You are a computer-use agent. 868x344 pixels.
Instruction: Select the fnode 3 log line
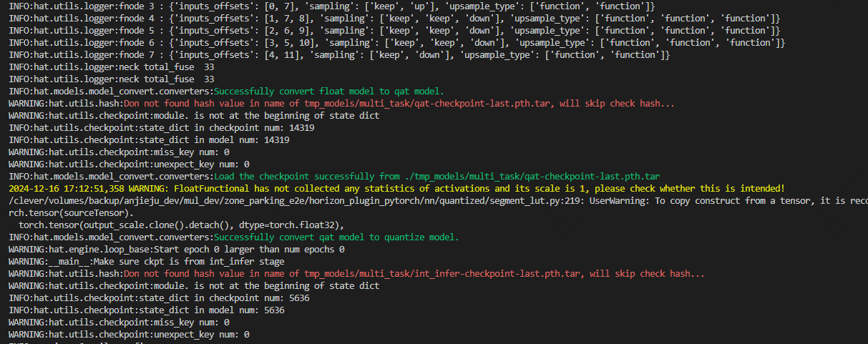[329, 6]
